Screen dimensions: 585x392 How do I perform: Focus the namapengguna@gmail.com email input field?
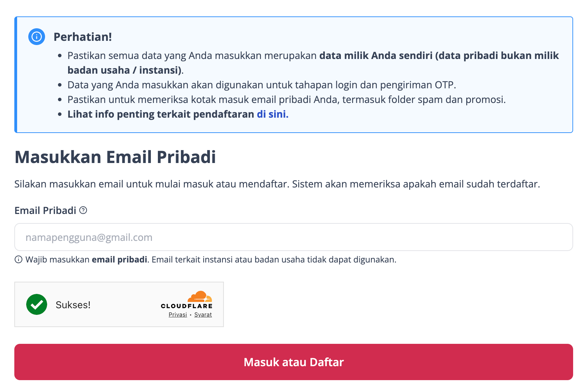pyautogui.click(x=293, y=237)
